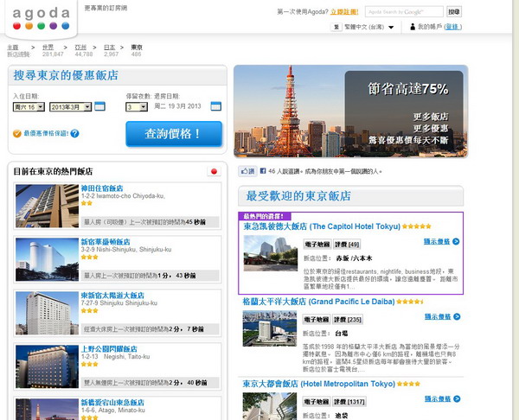Expand the language selector arrow
This screenshot has width=519, height=420.
(391, 27)
